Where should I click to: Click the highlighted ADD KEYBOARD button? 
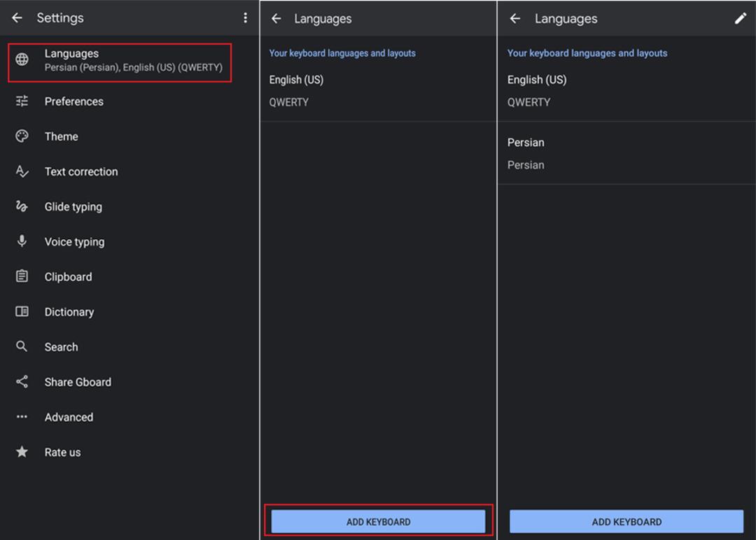379,522
